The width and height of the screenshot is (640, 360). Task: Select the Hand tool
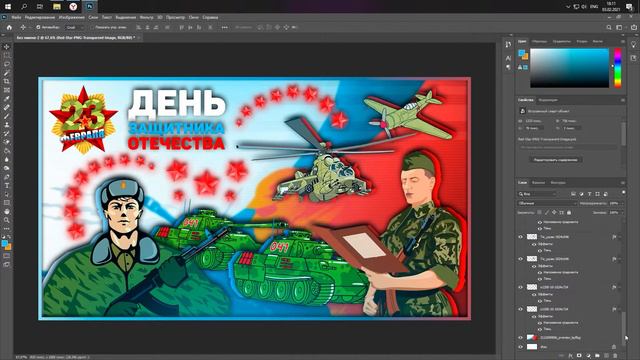(x=7, y=211)
